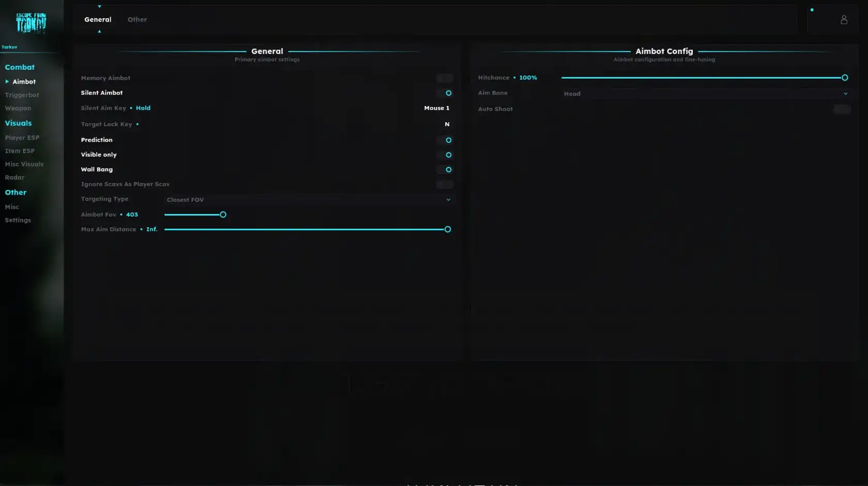Expand the Aim Bone dropdown

[x=705, y=94]
